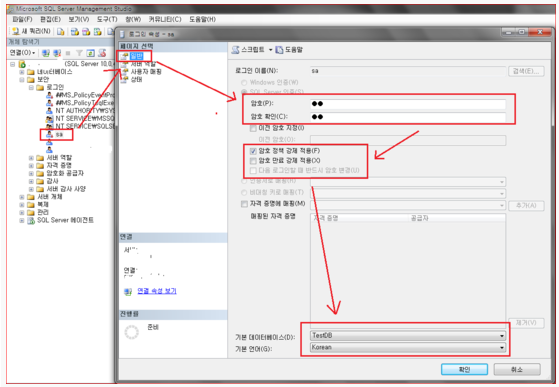Select the 인증서에 매핑 radio button
559x387 pixels.
(x=244, y=181)
